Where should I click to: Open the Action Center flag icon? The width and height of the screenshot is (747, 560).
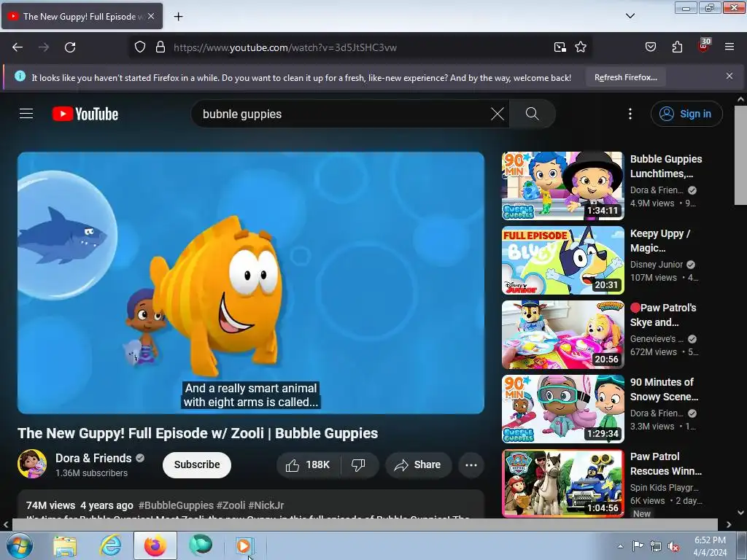point(638,546)
